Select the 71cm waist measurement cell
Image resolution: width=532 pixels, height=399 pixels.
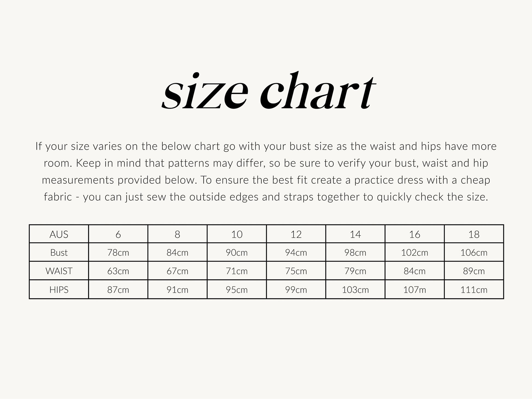237,271
